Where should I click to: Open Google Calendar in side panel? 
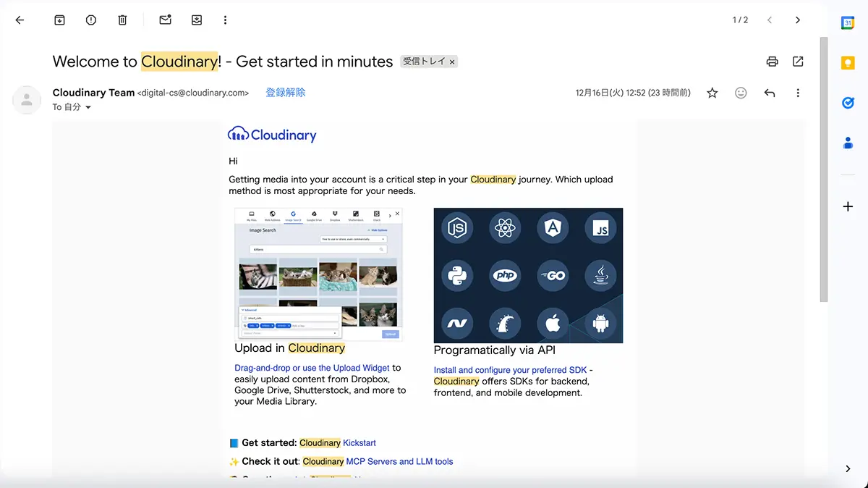pyautogui.click(x=848, y=23)
